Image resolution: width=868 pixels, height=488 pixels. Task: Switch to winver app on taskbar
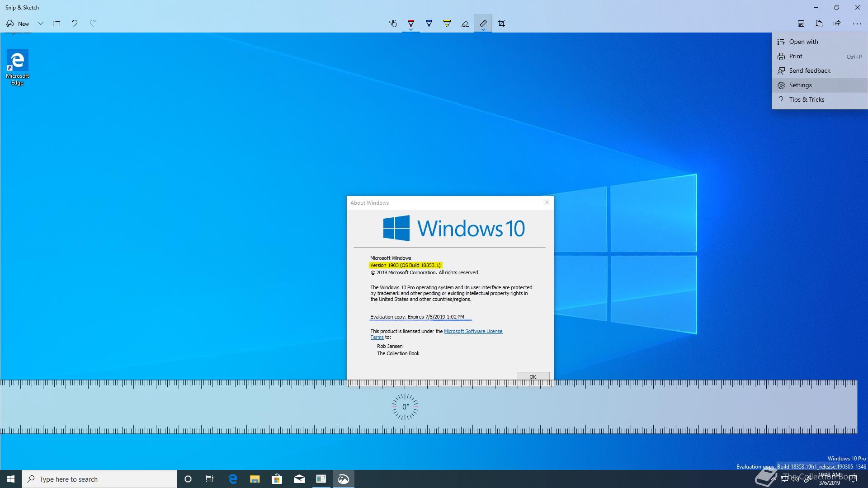pos(321,479)
